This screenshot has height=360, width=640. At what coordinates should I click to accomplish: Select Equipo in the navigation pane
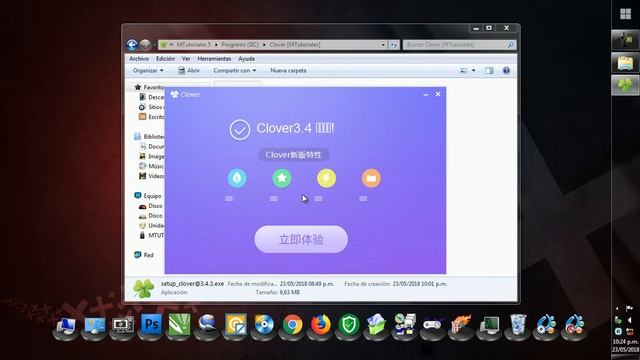pyautogui.click(x=148, y=196)
